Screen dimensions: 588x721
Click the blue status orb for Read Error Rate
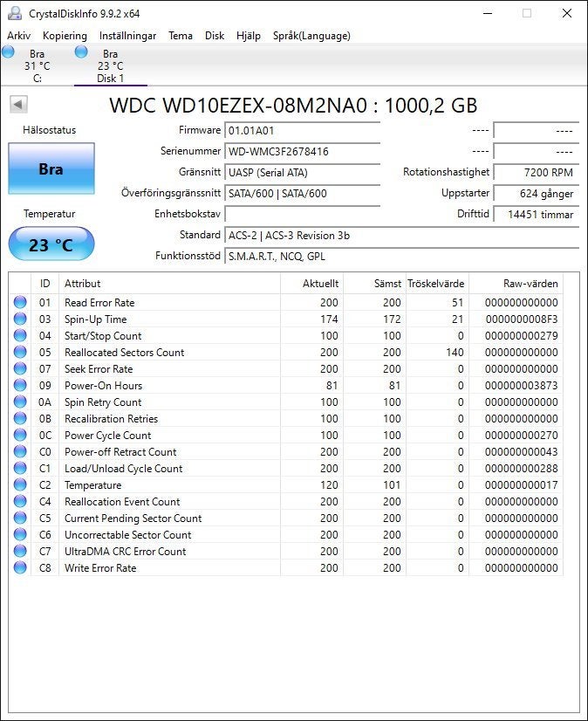[x=20, y=302]
